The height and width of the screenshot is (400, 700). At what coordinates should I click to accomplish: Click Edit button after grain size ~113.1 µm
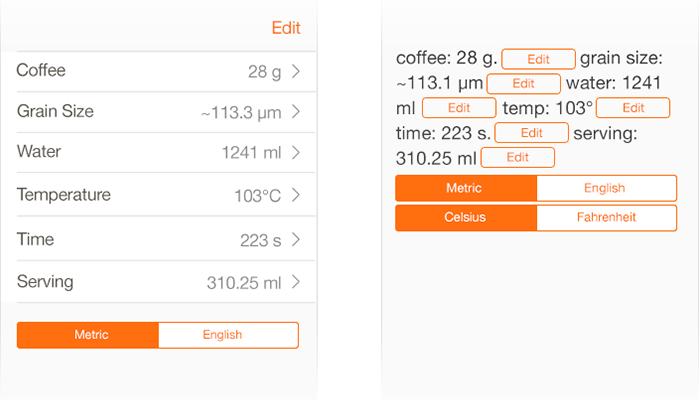523,83
